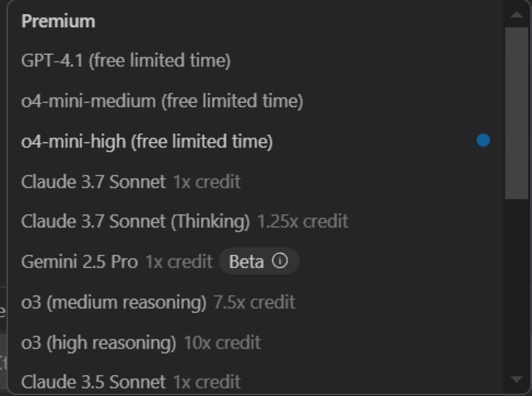Click the 7.5x credit label

(x=254, y=302)
